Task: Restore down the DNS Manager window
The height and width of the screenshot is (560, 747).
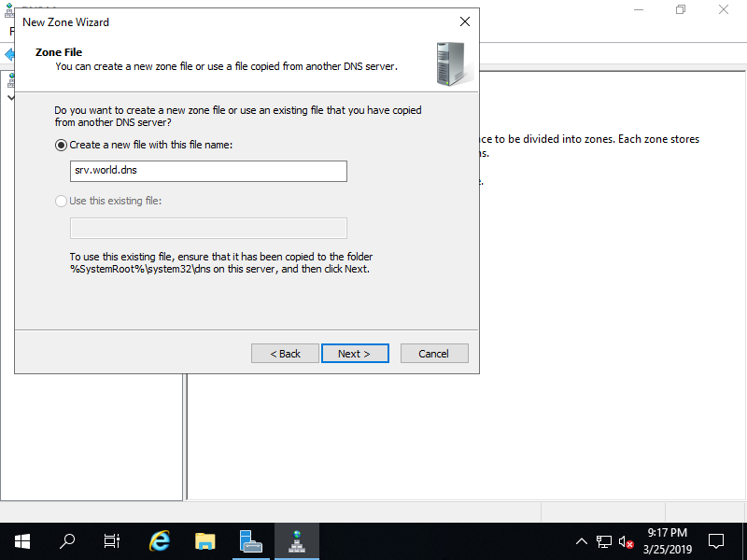Action: tap(681, 9)
